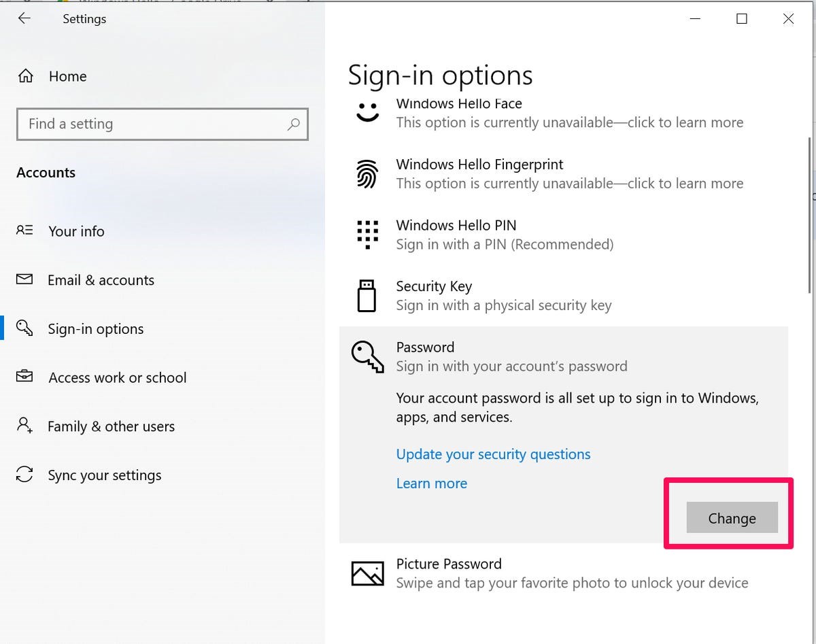Click the sync arrows icon beside Sync your settings
The image size is (816, 644).
tap(24, 475)
